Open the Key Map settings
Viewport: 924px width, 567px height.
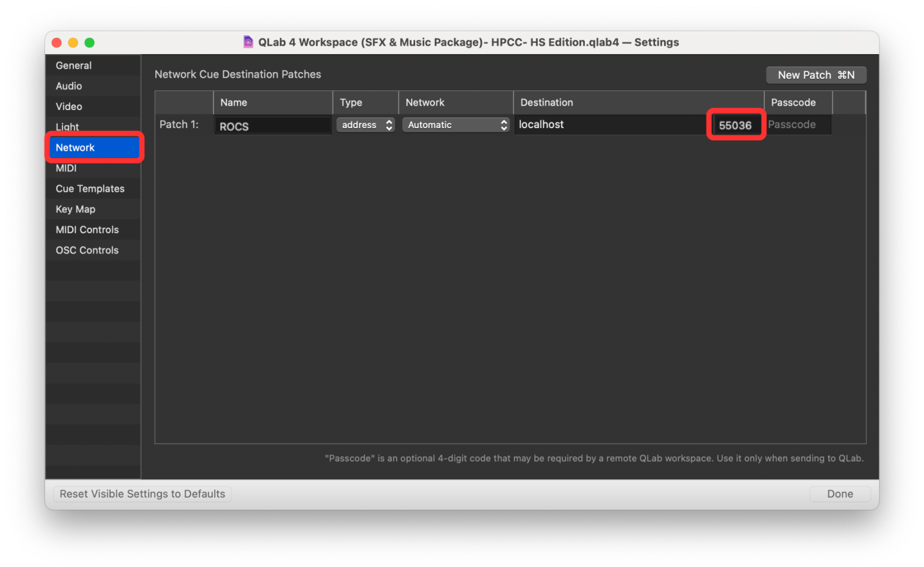click(x=75, y=209)
